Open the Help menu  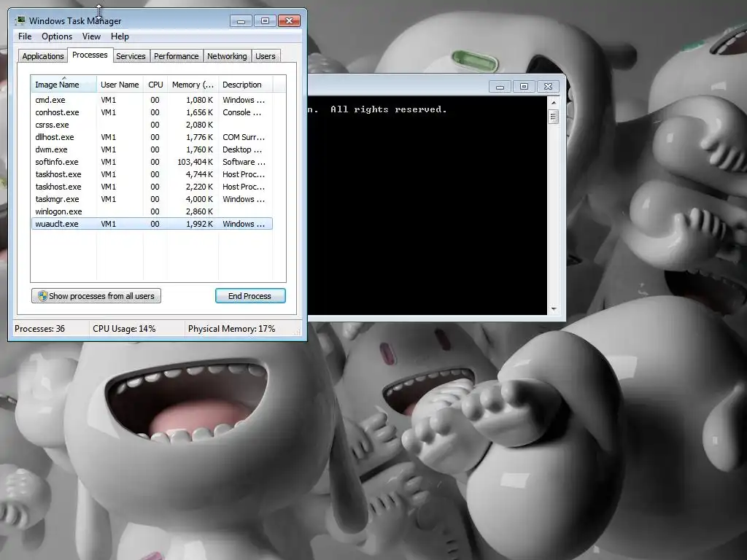[x=120, y=36]
